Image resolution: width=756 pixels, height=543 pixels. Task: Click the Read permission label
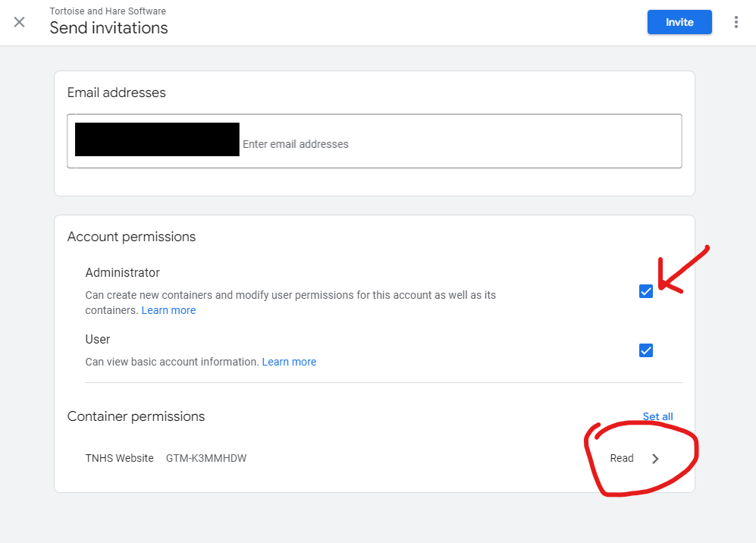(x=621, y=458)
